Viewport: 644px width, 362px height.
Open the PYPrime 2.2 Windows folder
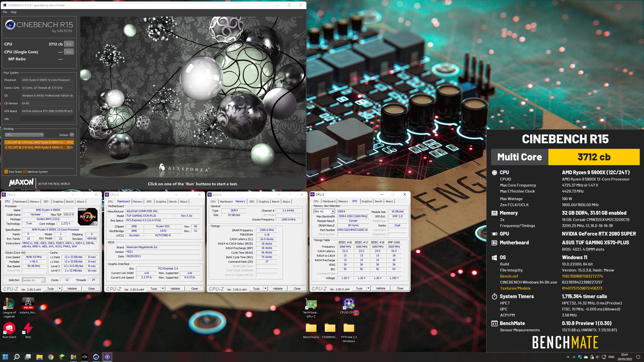point(349,332)
